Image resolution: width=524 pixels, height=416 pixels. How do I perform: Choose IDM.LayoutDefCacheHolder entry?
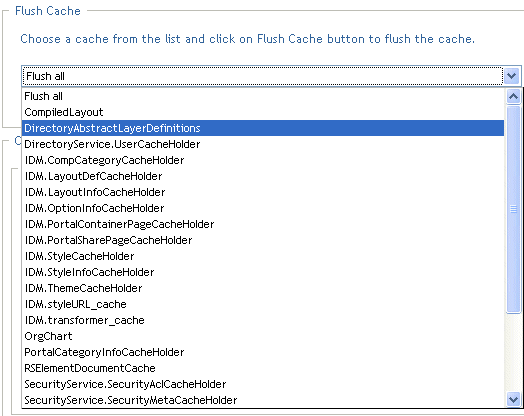point(263,176)
